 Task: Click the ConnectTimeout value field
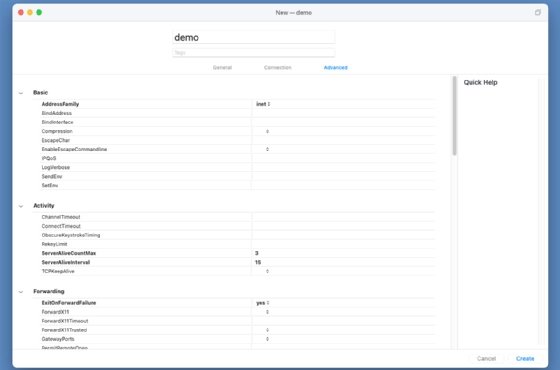343,226
